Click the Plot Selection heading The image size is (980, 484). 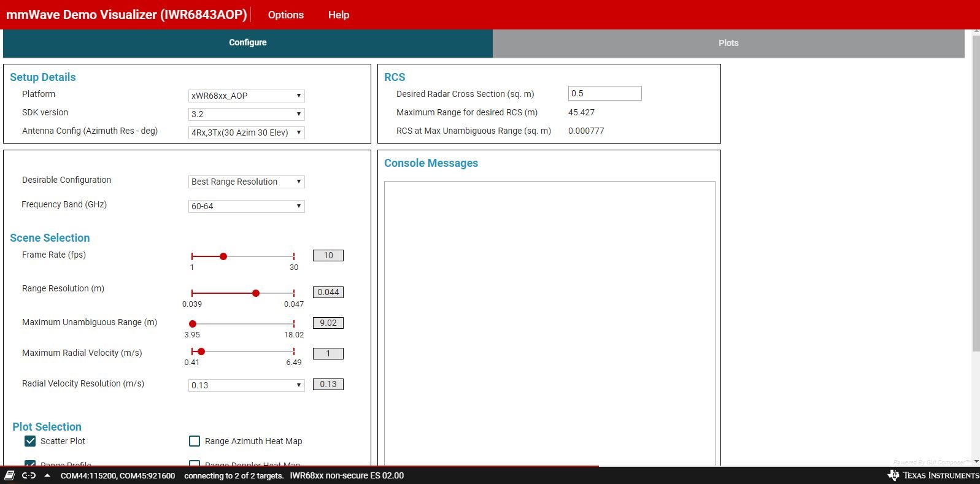[x=47, y=427]
